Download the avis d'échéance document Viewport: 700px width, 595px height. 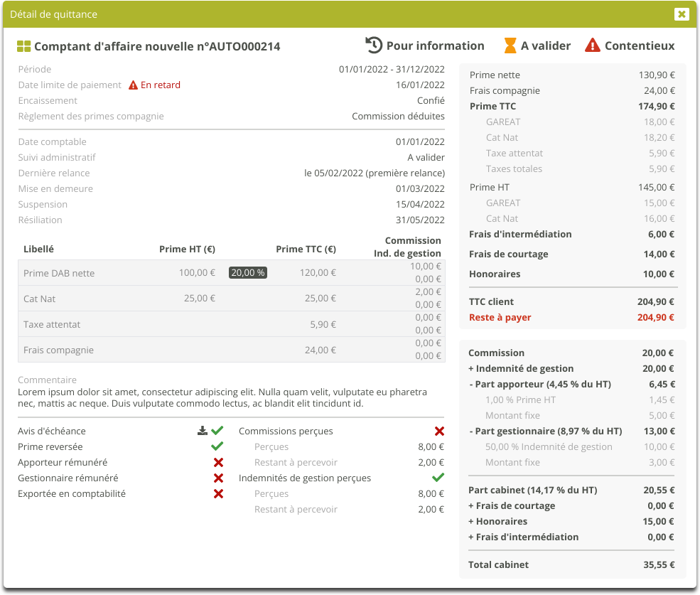[203, 431]
